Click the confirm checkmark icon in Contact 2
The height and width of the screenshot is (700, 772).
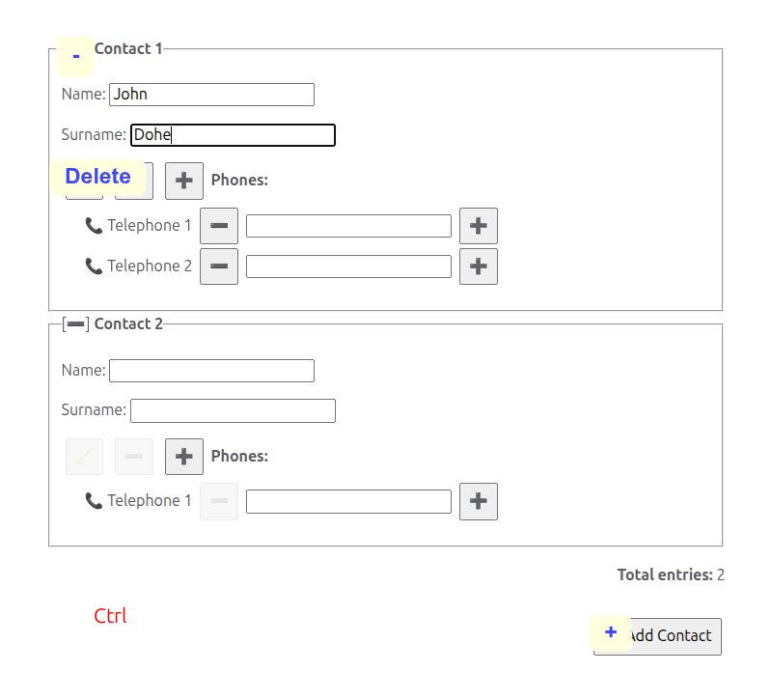pos(84,456)
